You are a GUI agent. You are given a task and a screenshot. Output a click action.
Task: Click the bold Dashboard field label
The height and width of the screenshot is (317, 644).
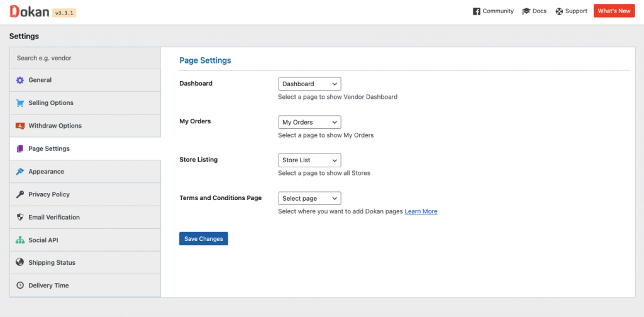click(196, 84)
